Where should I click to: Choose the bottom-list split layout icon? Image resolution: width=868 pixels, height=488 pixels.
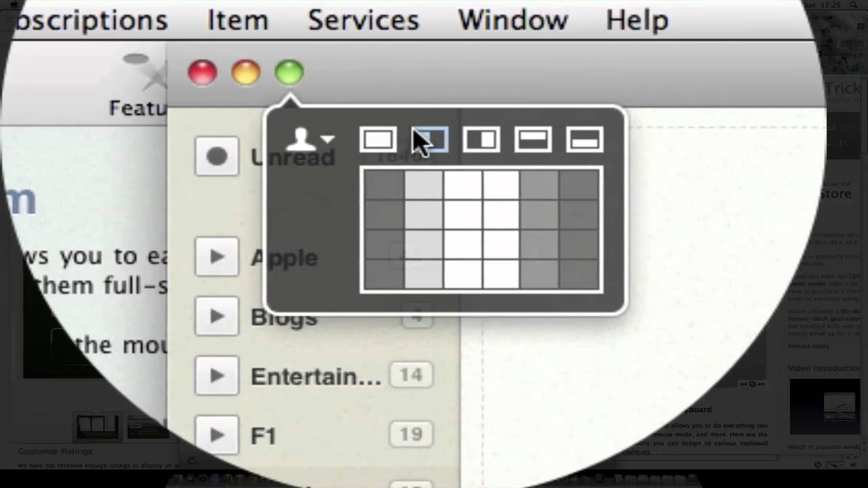coord(584,140)
